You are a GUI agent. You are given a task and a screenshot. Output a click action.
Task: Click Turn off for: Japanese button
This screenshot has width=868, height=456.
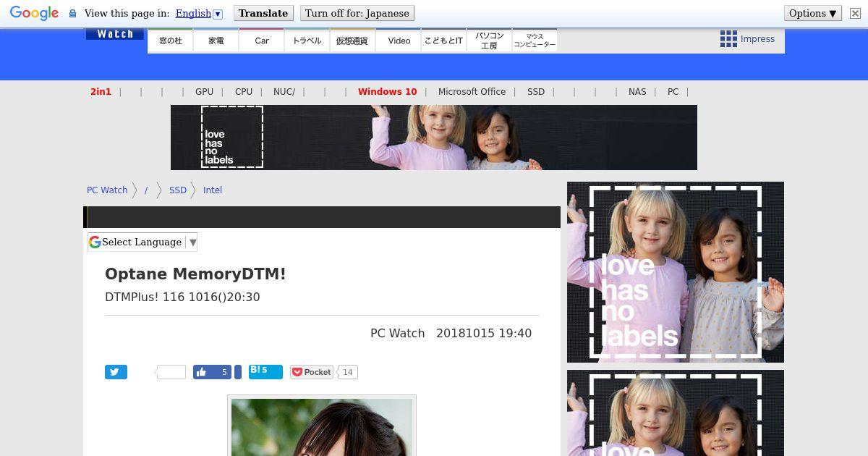[357, 13]
